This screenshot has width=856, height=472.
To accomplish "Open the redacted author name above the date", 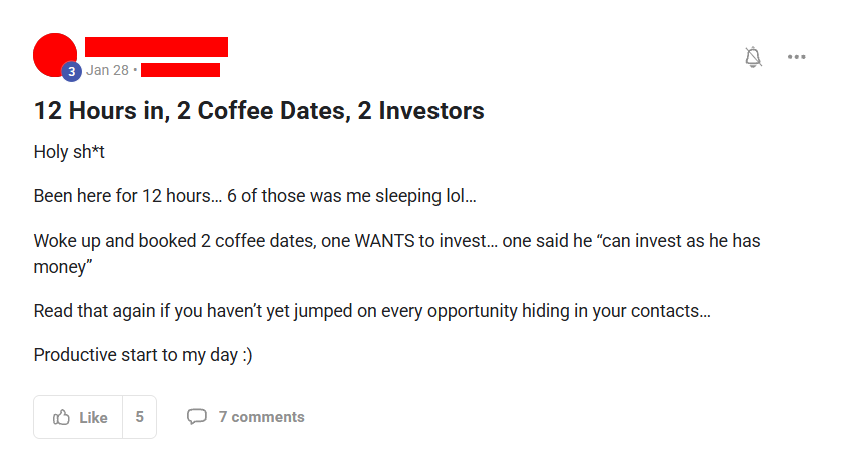I will click(156, 47).
